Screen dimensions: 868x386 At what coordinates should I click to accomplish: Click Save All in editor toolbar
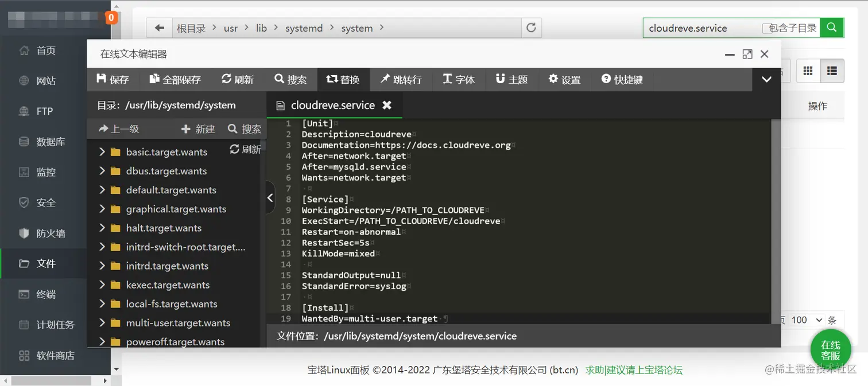pyautogui.click(x=175, y=79)
